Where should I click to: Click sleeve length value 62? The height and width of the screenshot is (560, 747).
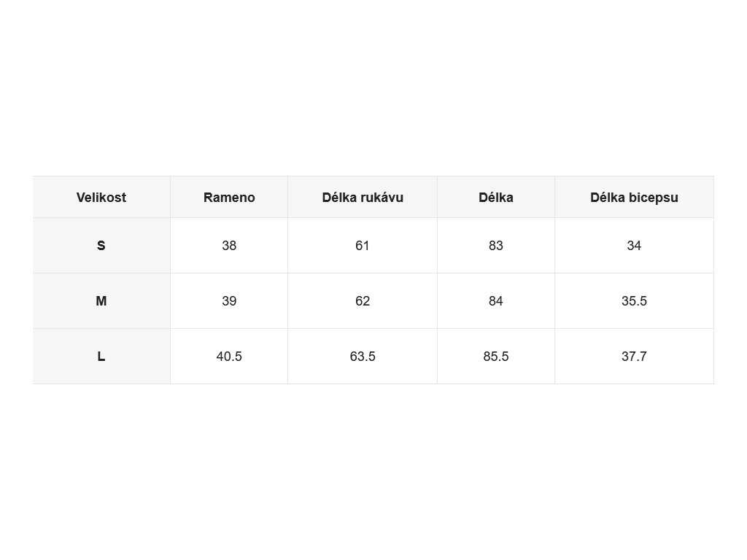pyautogui.click(x=363, y=301)
